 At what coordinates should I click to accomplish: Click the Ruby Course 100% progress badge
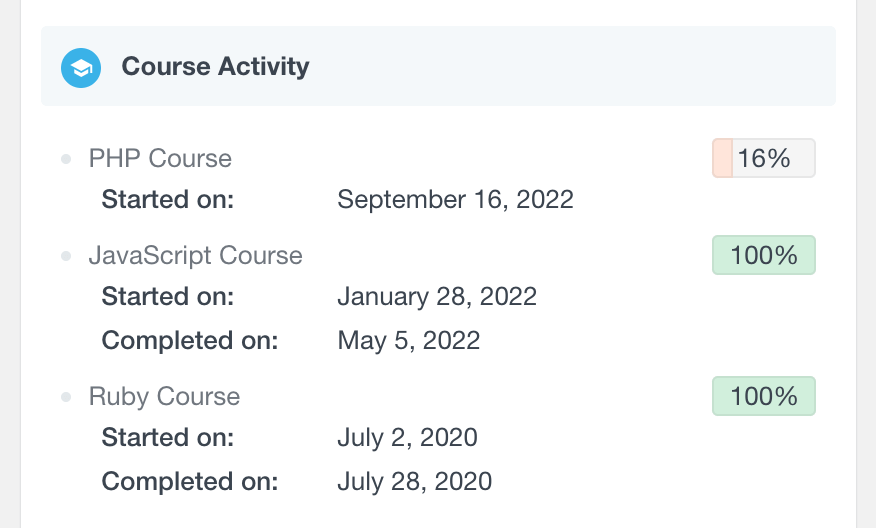tap(764, 396)
